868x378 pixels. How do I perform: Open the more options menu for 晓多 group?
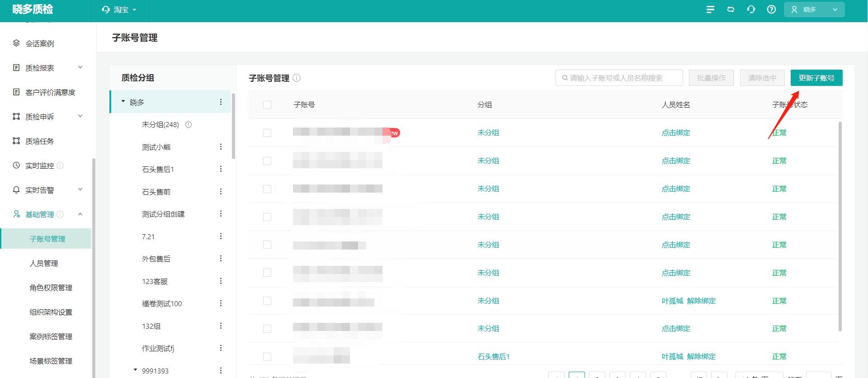(x=221, y=102)
